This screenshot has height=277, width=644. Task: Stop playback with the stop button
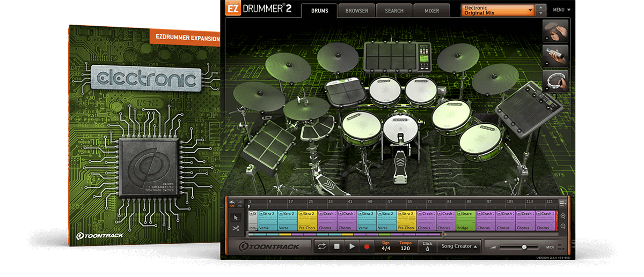coord(337,246)
